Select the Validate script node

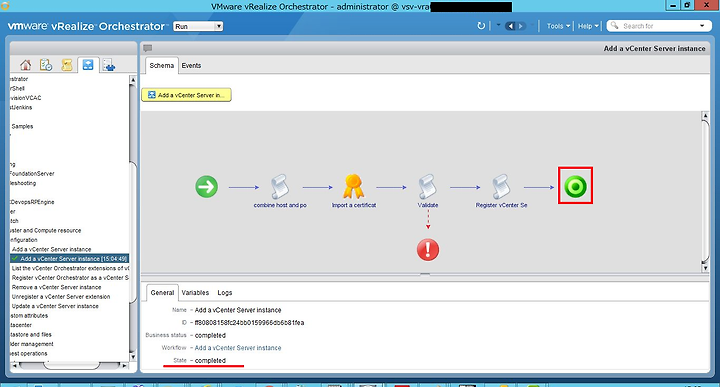point(428,186)
